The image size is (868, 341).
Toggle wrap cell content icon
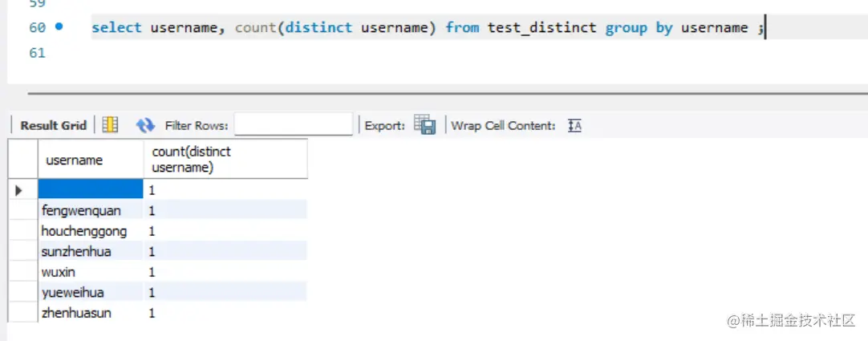[x=574, y=126]
